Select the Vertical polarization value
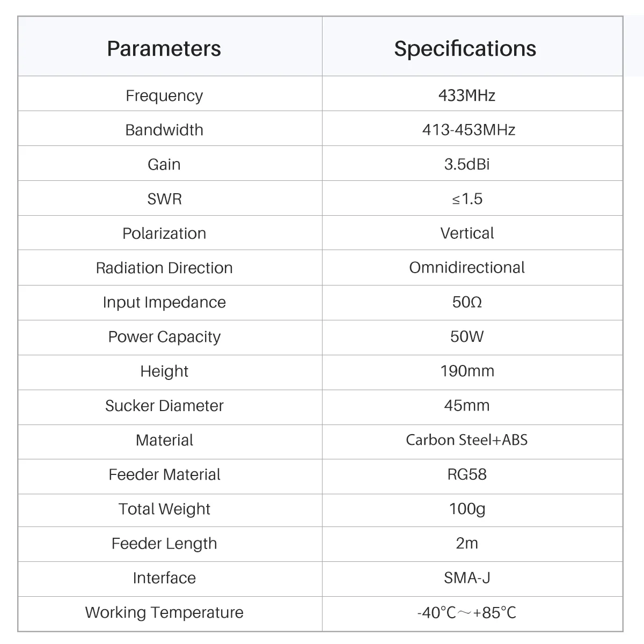This screenshot has width=644, height=644. (x=467, y=233)
